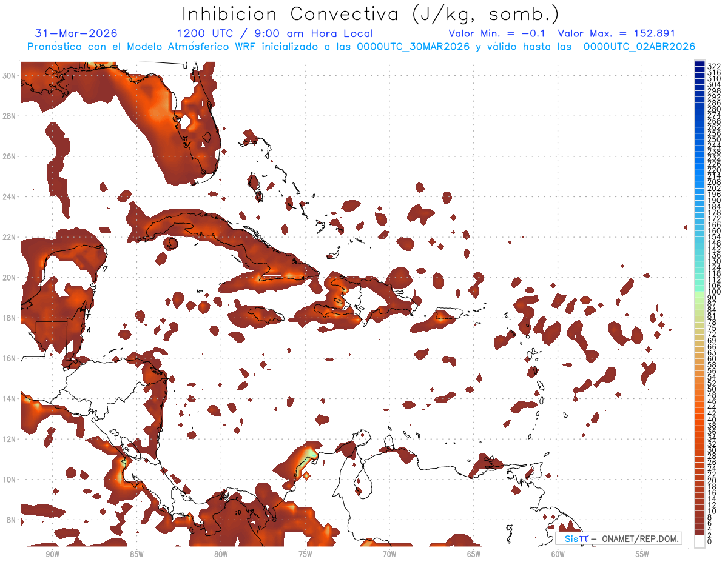Click the Valor Min. = -0.1 text
The width and height of the screenshot is (728, 562).
coord(497,33)
